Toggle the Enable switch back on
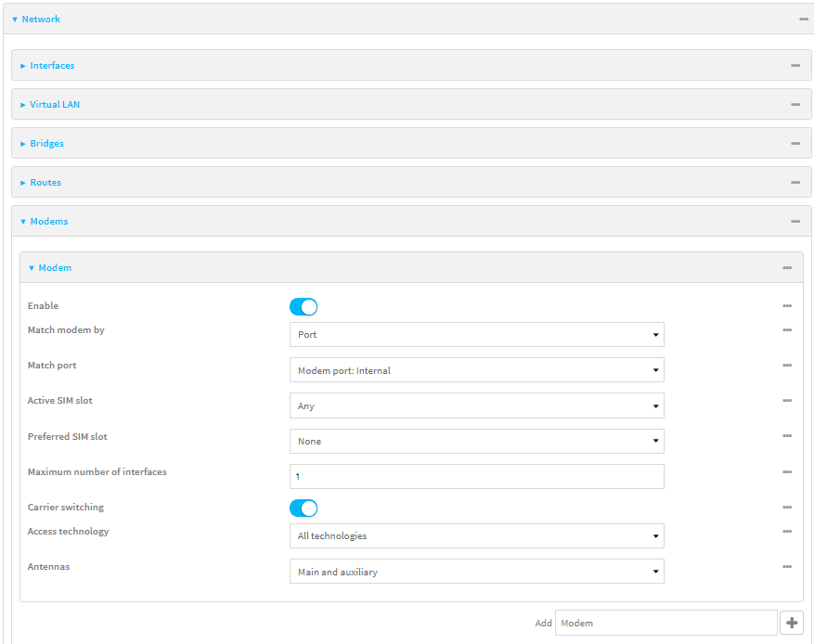The width and height of the screenshot is (814, 644). coord(302,306)
